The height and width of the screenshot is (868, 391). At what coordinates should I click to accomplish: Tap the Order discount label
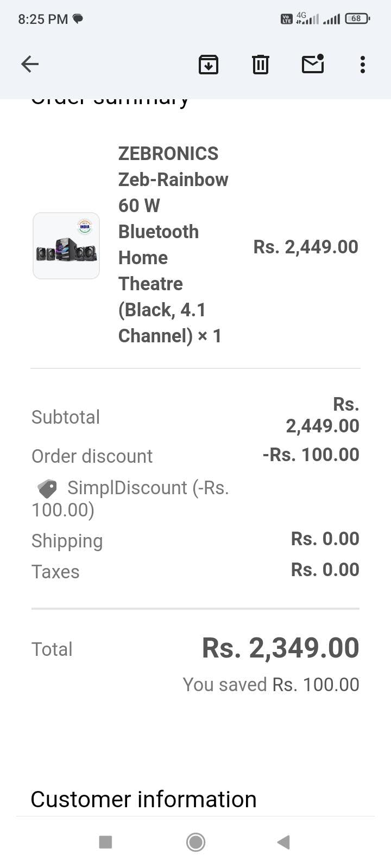pyautogui.click(x=92, y=456)
